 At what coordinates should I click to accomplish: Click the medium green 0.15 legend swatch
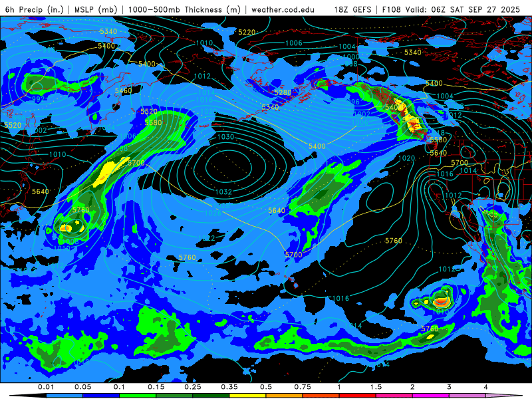click(174, 396)
